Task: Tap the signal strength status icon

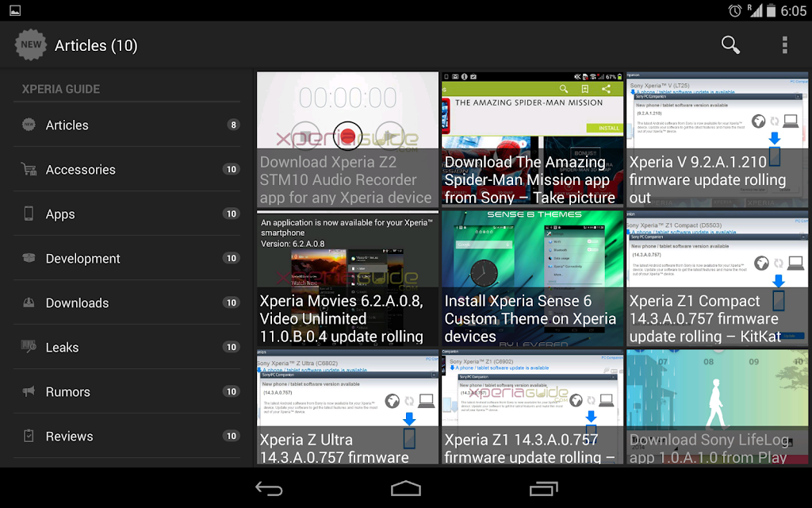Action: pyautogui.click(x=755, y=10)
